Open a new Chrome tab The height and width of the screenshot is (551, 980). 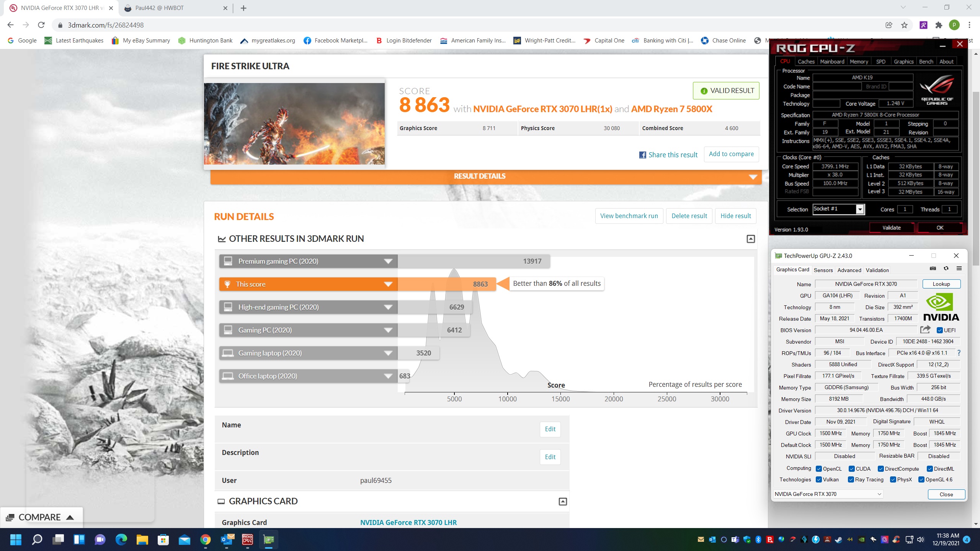[243, 8]
